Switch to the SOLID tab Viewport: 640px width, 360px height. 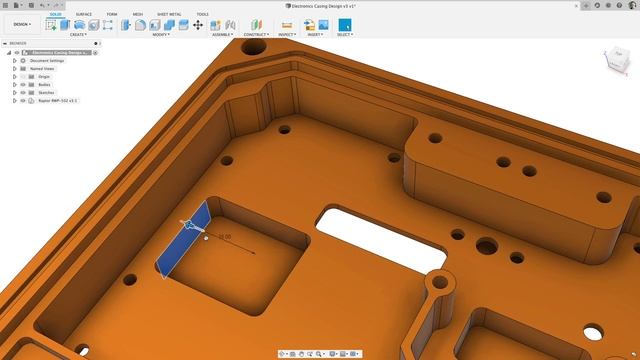[56, 14]
